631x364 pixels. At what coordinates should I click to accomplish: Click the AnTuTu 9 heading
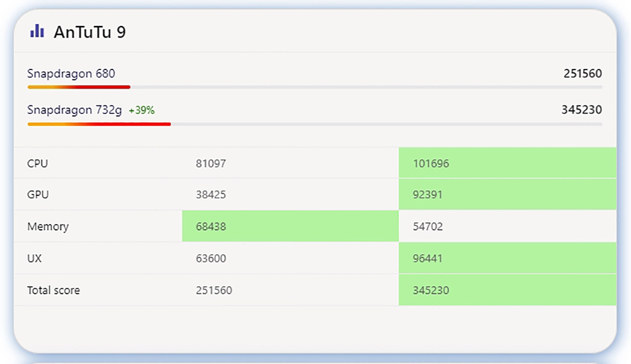point(90,32)
